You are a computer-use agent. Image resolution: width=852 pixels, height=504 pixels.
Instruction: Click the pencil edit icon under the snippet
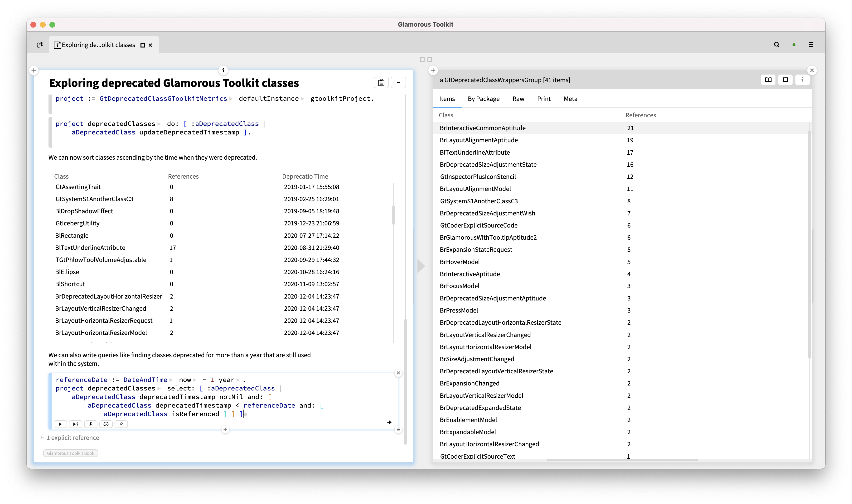(121, 424)
